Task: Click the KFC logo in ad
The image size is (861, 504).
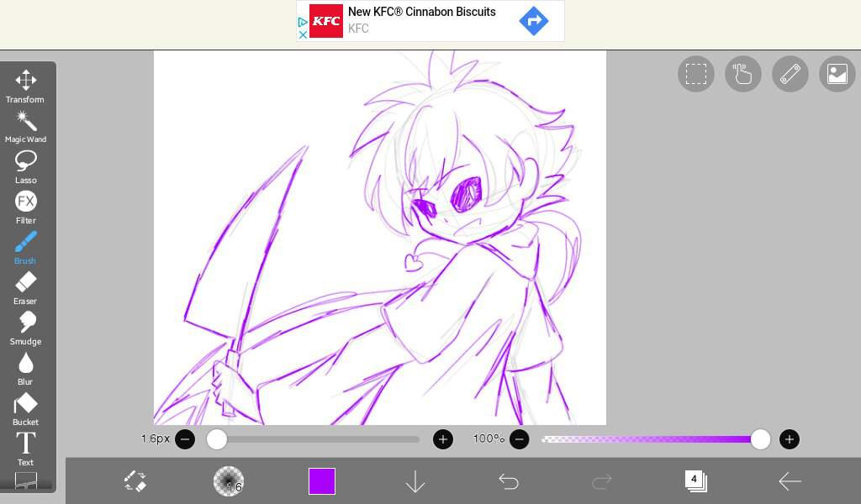Action: 326,21
